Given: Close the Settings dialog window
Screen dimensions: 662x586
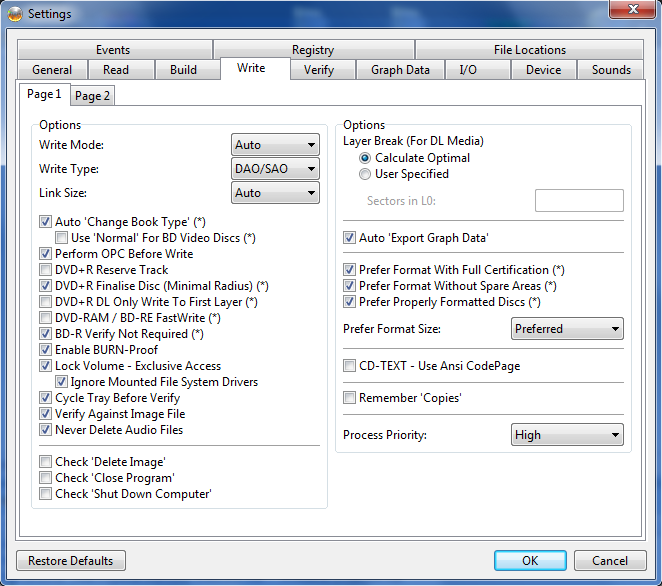Looking at the screenshot, I should click(627, 12).
